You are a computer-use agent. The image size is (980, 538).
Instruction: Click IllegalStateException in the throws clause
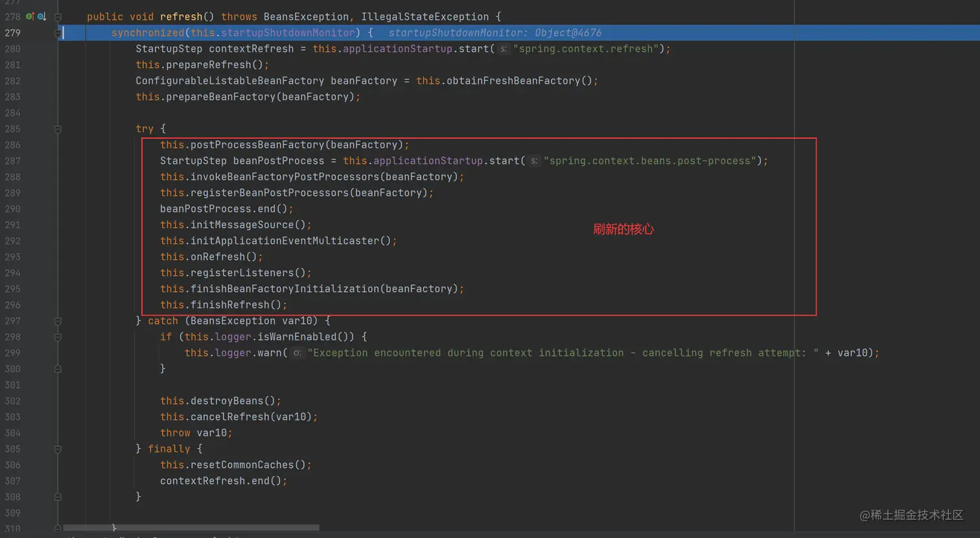425,17
